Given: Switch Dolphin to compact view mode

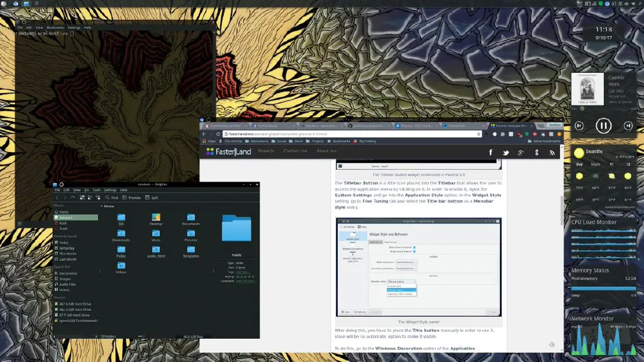Looking at the screenshot, I should point(90,197).
